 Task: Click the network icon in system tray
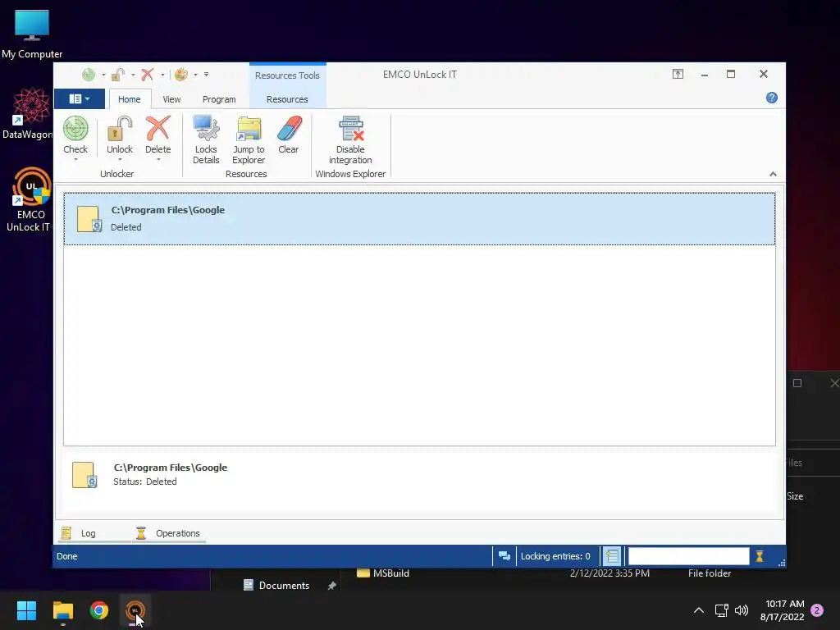[721, 610]
